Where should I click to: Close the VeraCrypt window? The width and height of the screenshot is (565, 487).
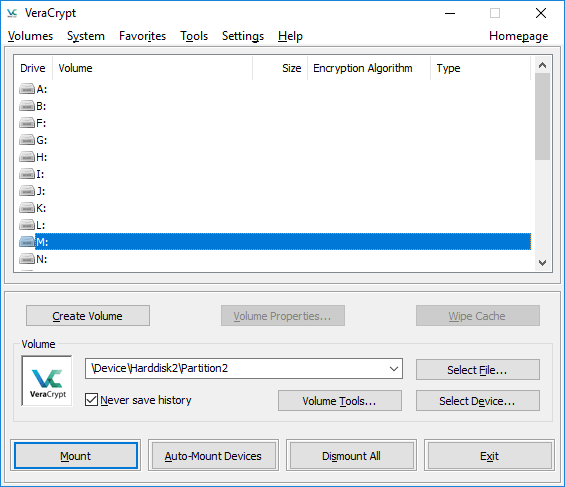(541, 13)
